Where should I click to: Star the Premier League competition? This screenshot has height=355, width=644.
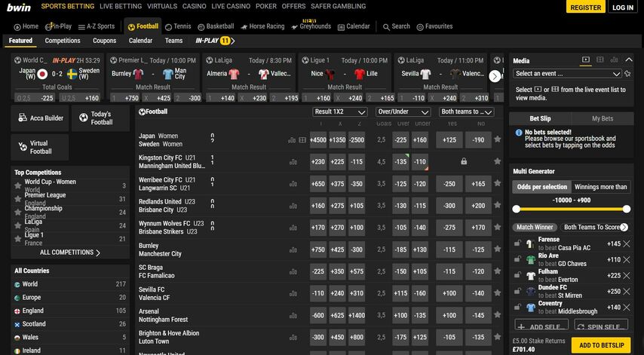pos(17,199)
